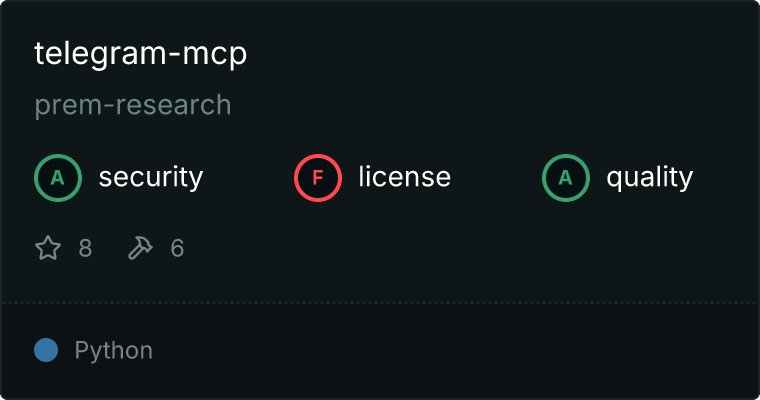Click the green quality grade A badge

566,178
